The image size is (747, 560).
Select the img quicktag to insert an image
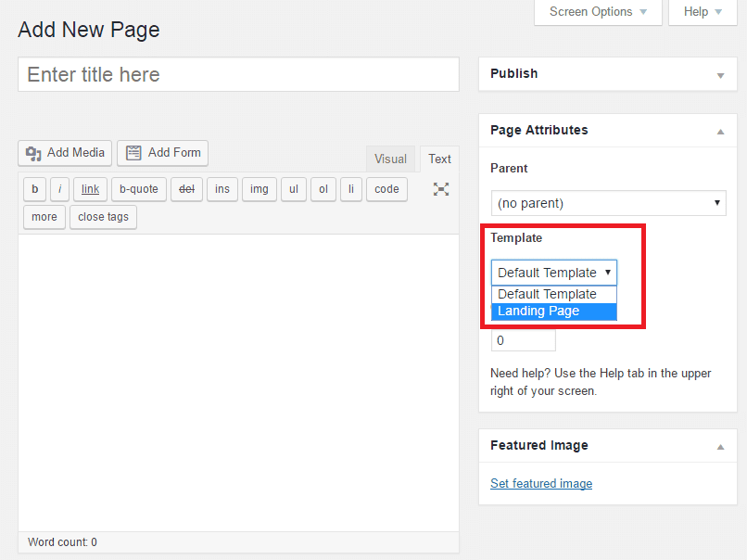(259, 189)
